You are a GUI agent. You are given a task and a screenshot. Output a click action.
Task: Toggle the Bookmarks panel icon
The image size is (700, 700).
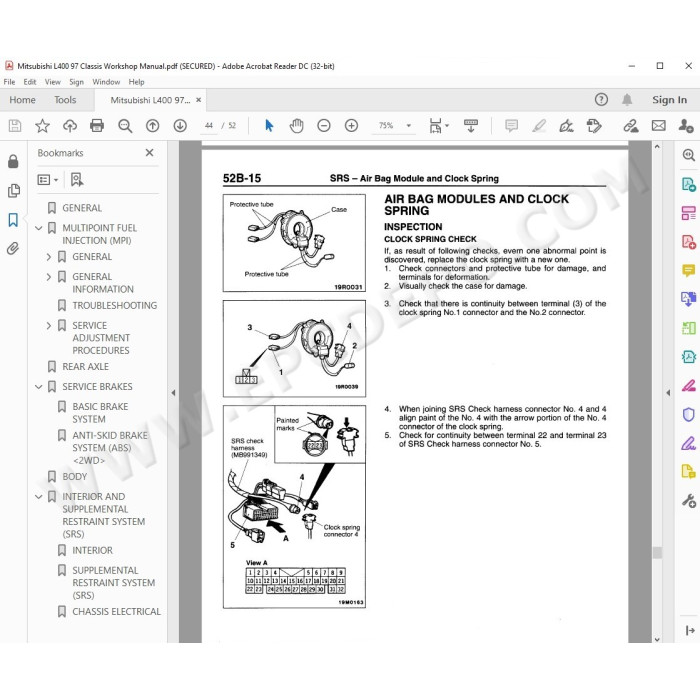pyautogui.click(x=13, y=220)
